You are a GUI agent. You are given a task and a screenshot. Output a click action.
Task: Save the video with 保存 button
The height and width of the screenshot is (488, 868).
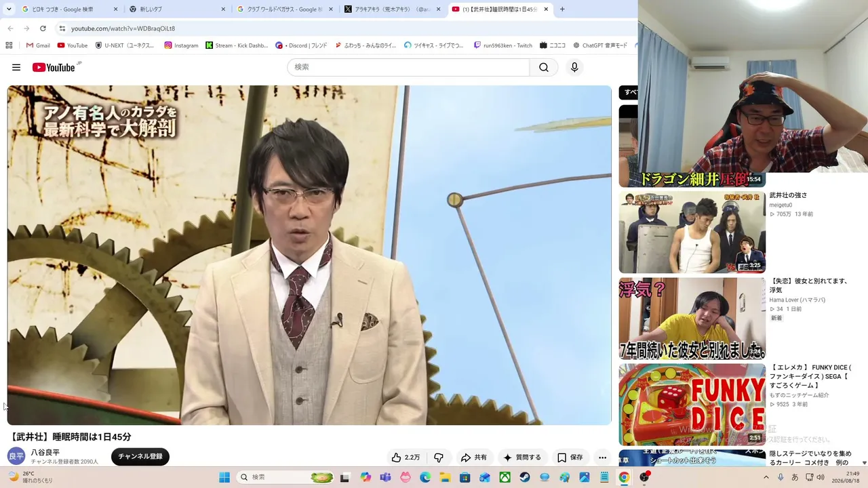tap(570, 457)
